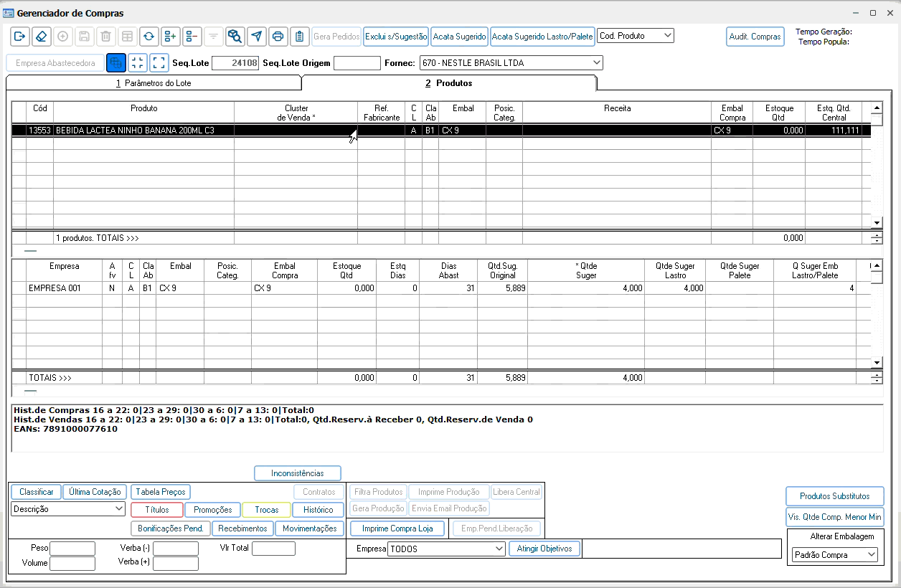Screen dimensions: 901x588
Task: Click the blue globe grid icon
Action: coord(116,63)
